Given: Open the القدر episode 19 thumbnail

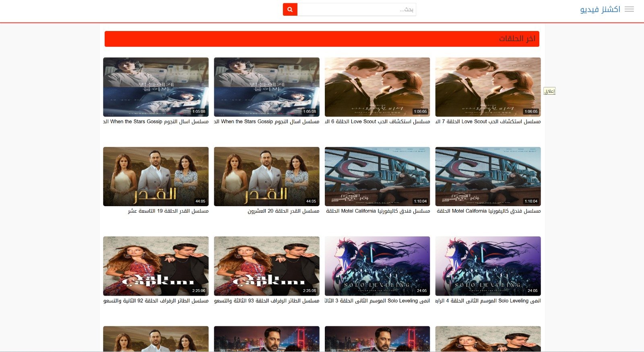Looking at the screenshot, I should point(156,176).
